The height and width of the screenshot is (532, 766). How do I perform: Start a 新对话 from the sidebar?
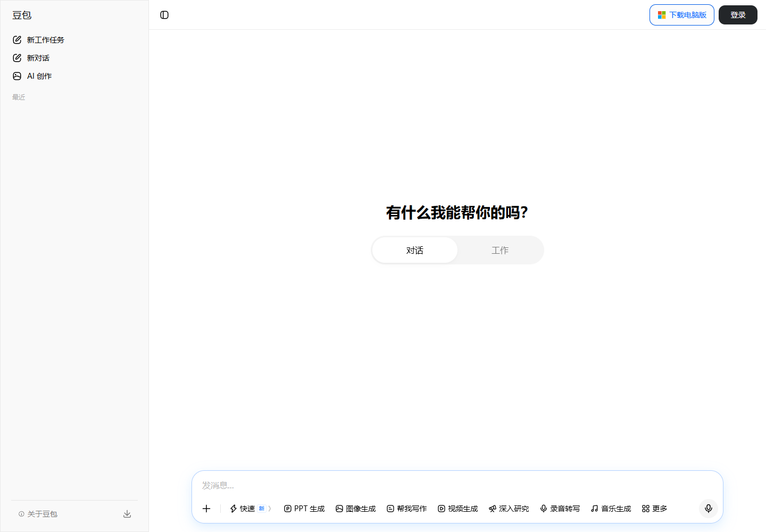pos(74,58)
